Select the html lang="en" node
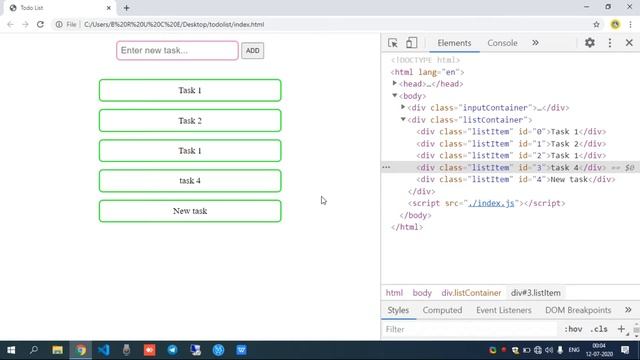640x360 pixels. (427, 72)
